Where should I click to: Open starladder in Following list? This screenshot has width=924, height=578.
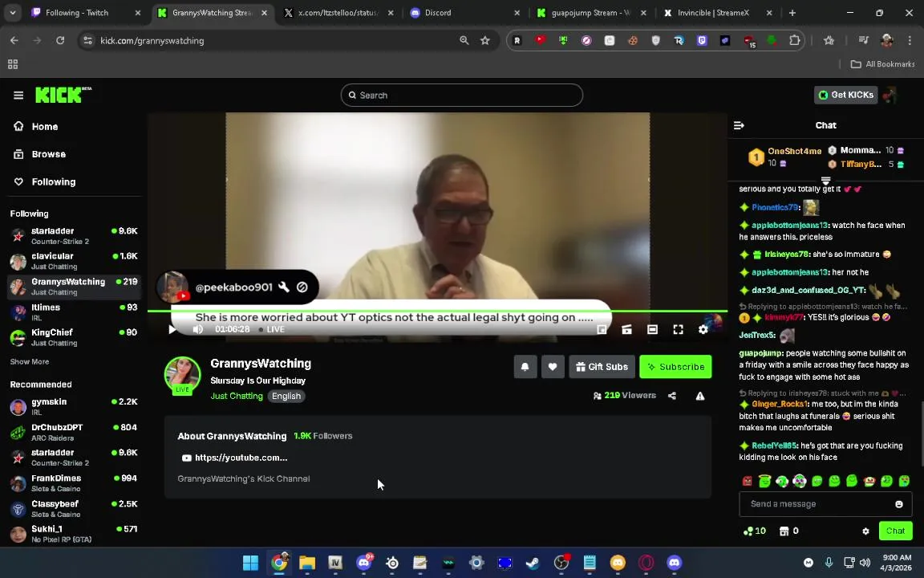click(75, 235)
